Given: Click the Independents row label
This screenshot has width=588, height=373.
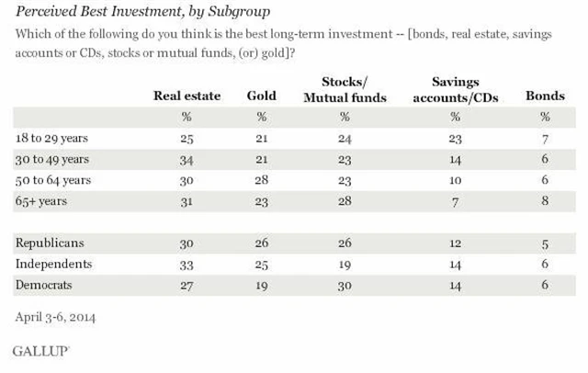Looking at the screenshot, I should tap(51, 264).
